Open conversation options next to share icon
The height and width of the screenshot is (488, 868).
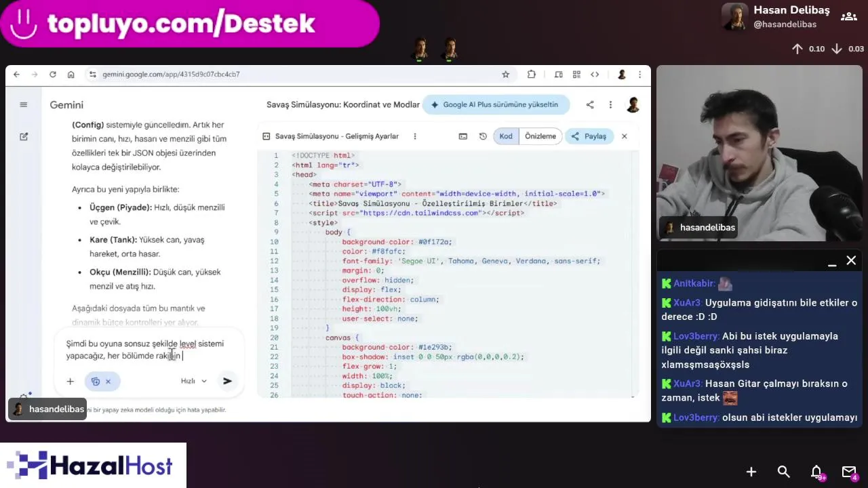610,105
